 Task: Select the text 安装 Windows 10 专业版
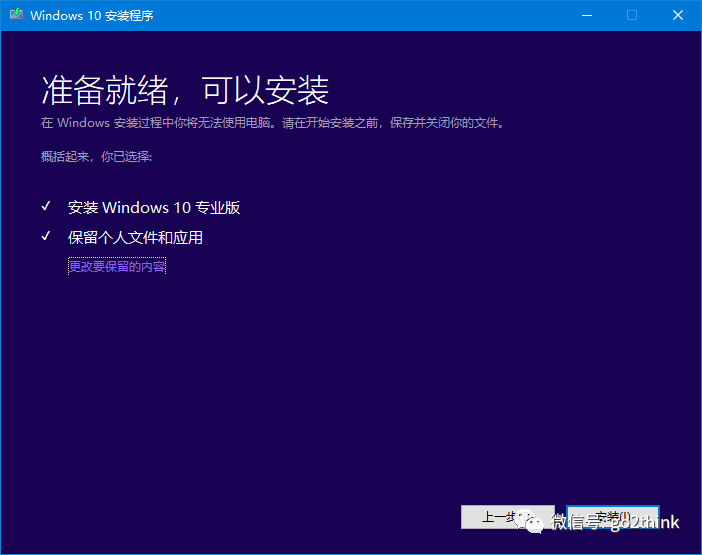(x=154, y=208)
